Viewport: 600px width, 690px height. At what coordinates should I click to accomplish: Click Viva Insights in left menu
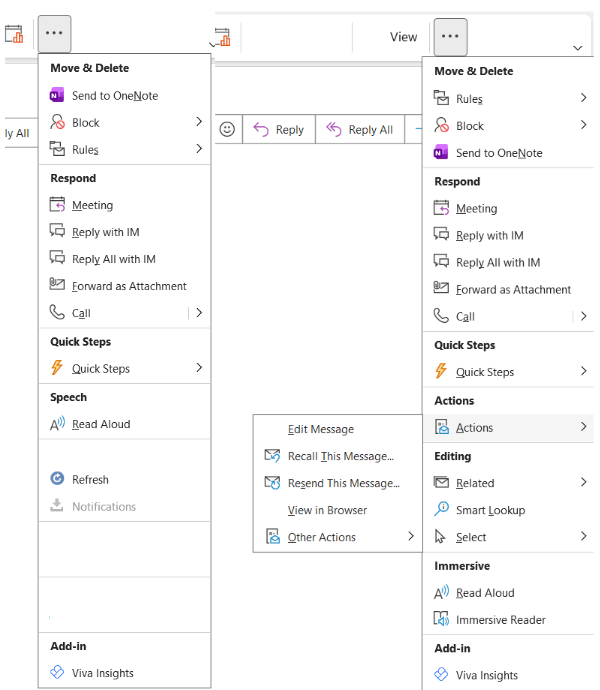coord(124,673)
